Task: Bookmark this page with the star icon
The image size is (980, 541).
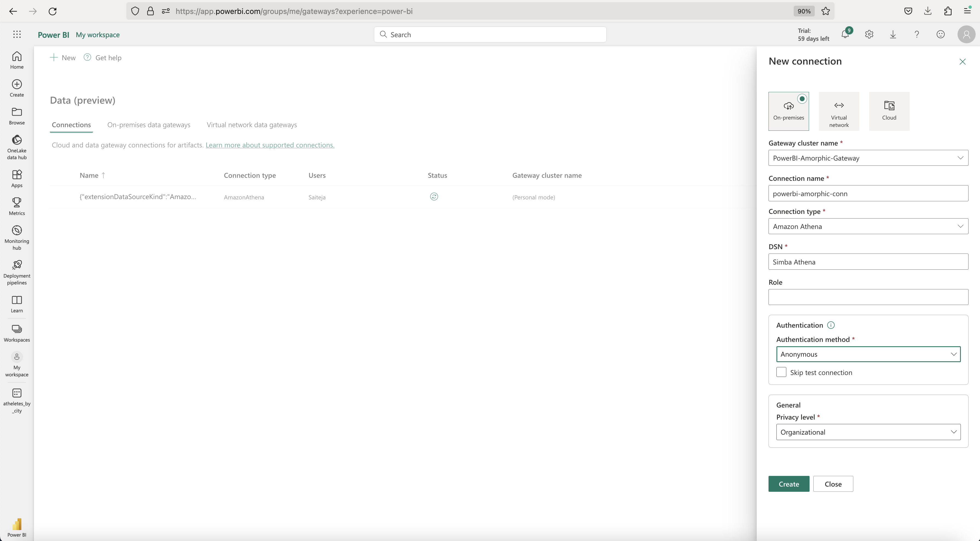Action: click(x=825, y=11)
